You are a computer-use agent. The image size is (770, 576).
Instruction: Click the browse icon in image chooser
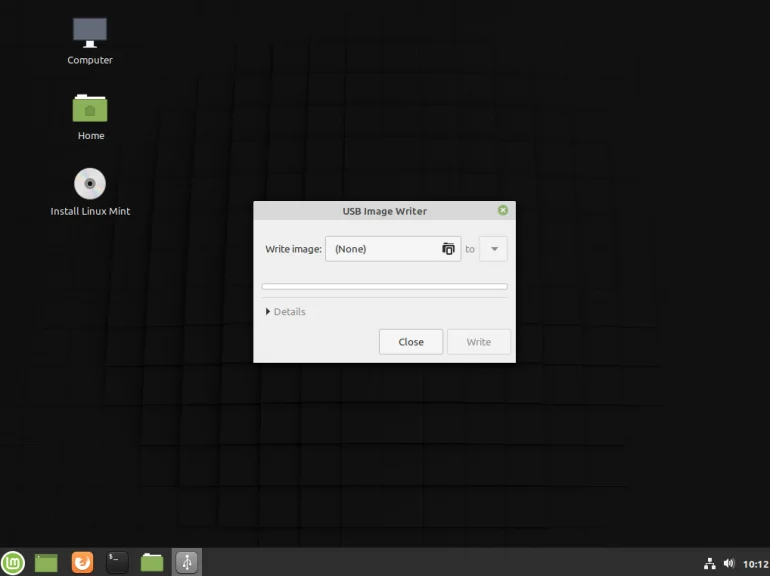click(448, 249)
